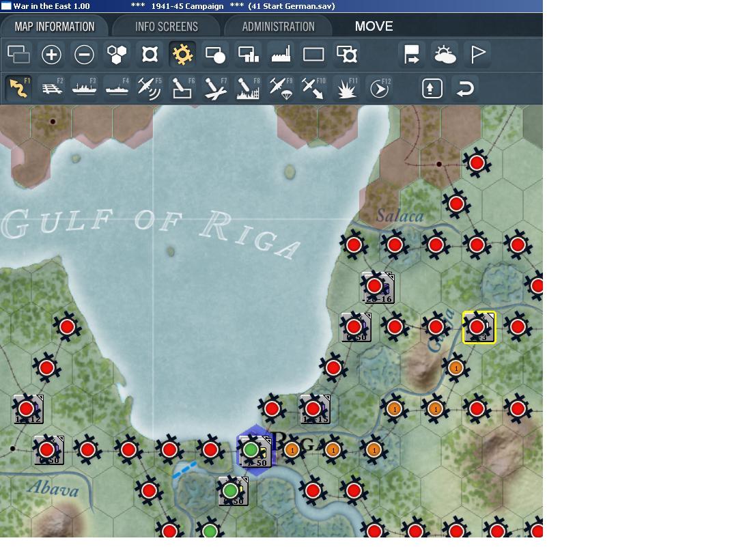
Task: Click the undo curved arrow icon
Action: [x=465, y=89]
